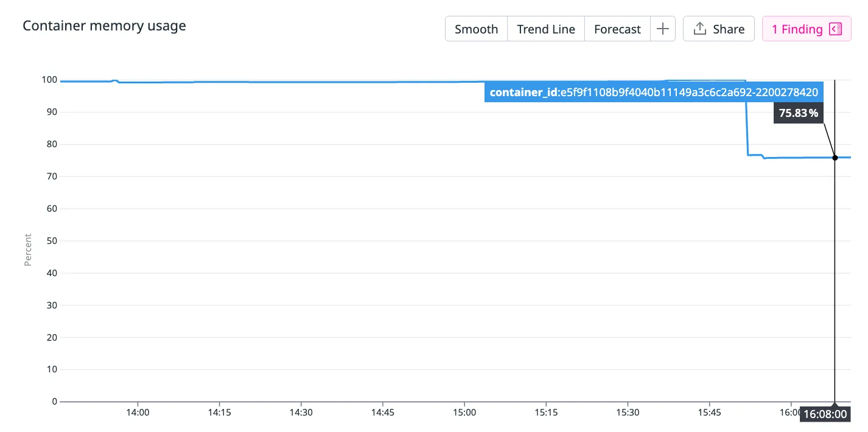The width and height of the screenshot is (868, 432).
Task: Click the crosshair arrow above the chart
Action: pyautogui.click(x=835, y=82)
